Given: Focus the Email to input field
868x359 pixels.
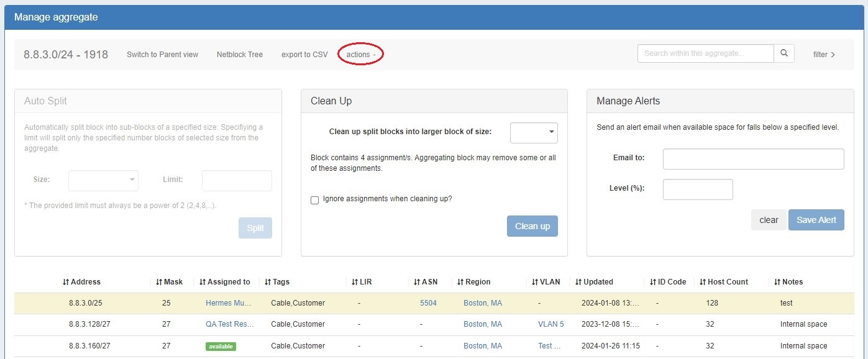Looking at the screenshot, I should tap(753, 159).
